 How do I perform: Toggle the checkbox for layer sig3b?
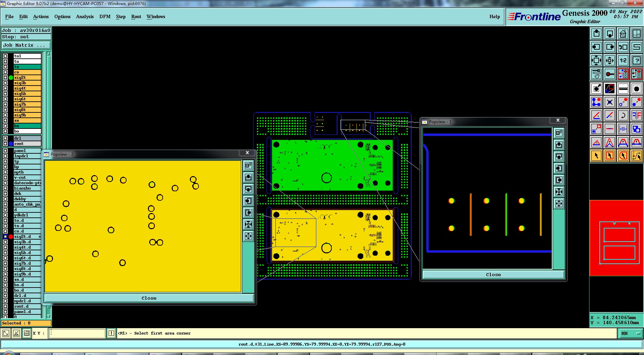click(5, 83)
